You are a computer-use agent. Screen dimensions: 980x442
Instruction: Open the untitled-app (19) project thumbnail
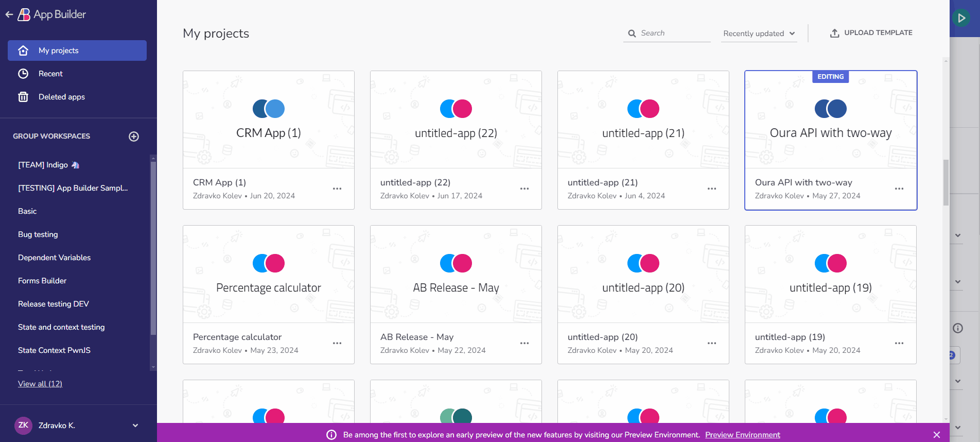click(x=831, y=274)
